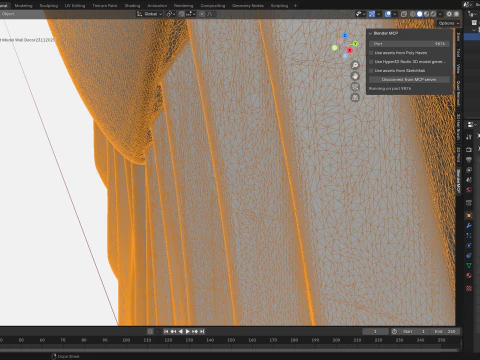Toggle viewport overlays button
The image size is (480, 360).
point(388,14)
